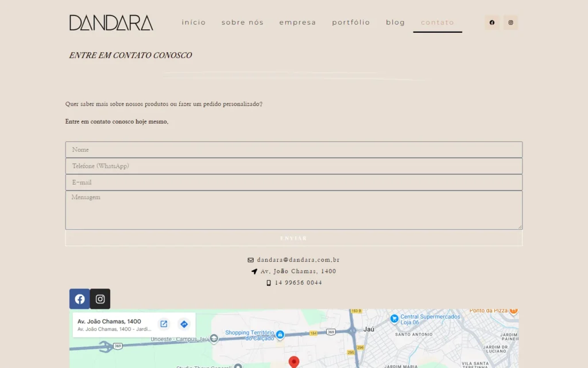
Task: Select the contato menu item
Action: click(438, 22)
